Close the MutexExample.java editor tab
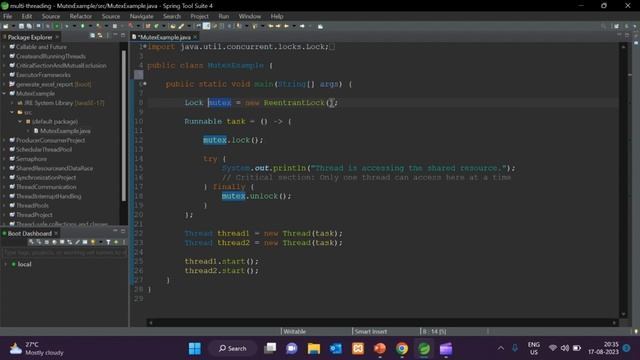The width and height of the screenshot is (640, 360). pos(195,37)
